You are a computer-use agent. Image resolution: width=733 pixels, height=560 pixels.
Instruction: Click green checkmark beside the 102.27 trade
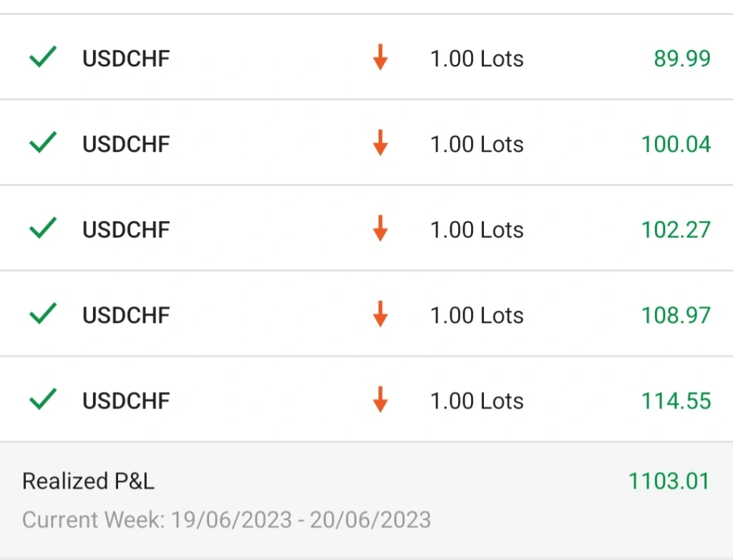43,228
